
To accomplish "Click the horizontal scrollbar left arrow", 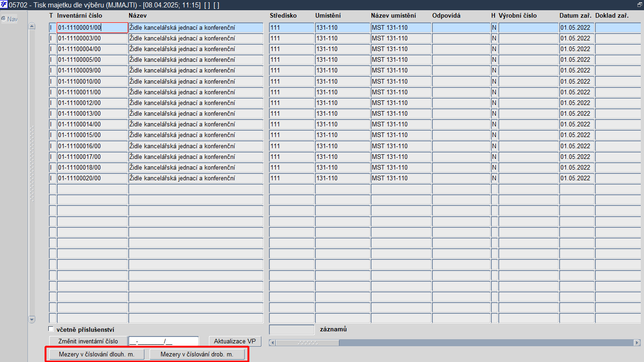I will [x=273, y=342].
